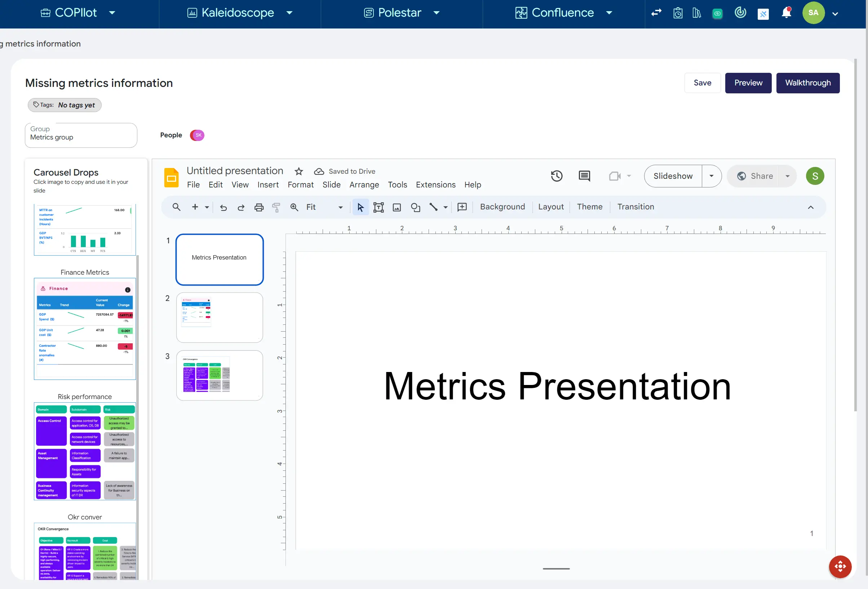Click the insert image icon

click(397, 207)
